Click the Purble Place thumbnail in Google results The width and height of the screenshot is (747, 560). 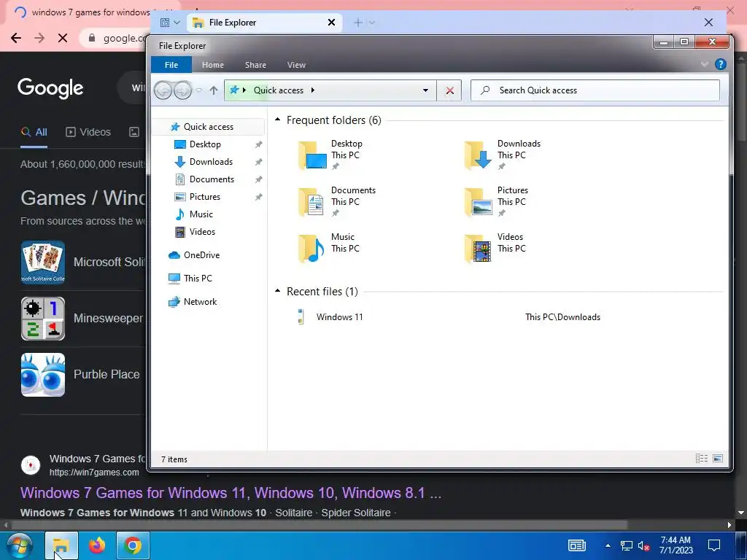(x=43, y=375)
